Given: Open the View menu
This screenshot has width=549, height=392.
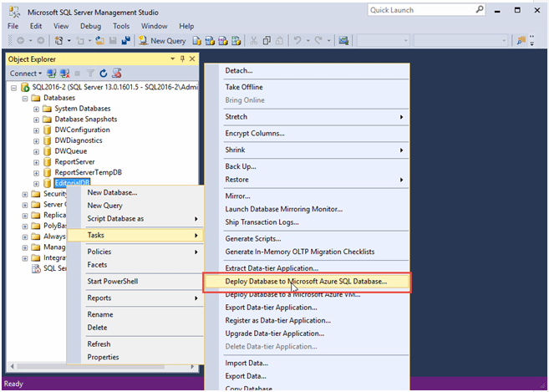Looking at the screenshot, I should 61,26.
